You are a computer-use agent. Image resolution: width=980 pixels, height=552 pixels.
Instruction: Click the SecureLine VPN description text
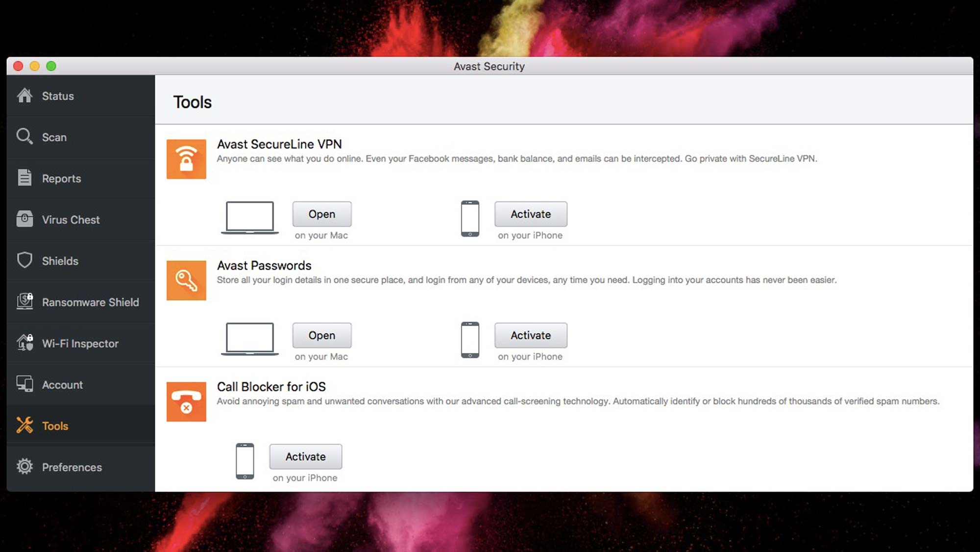click(x=517, y=158)
